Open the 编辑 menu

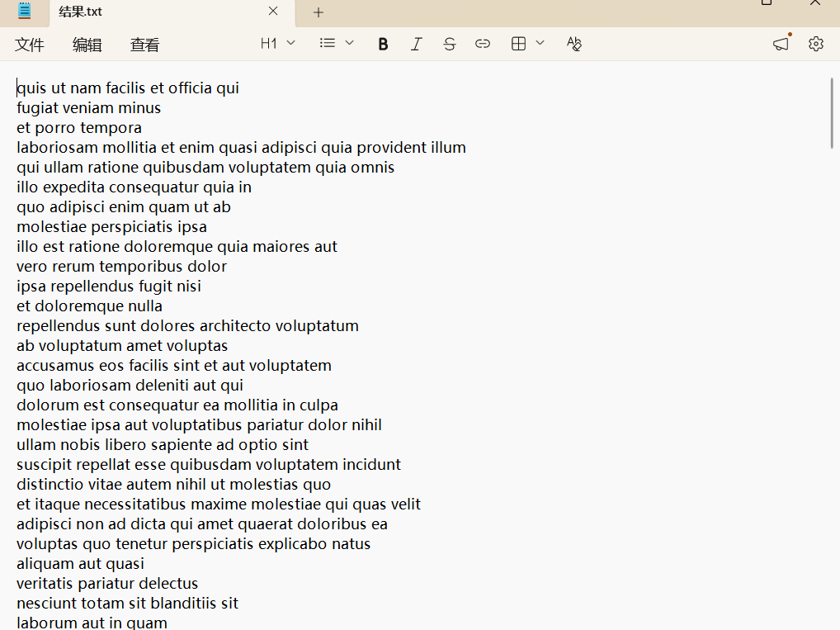pyautogui.click(x=87, y=45)
